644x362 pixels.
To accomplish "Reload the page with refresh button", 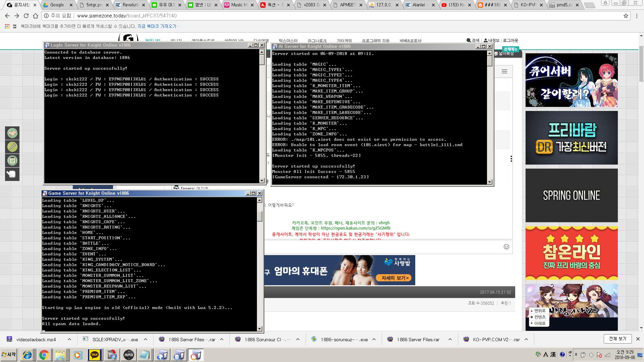I will (x=26, y=16).
